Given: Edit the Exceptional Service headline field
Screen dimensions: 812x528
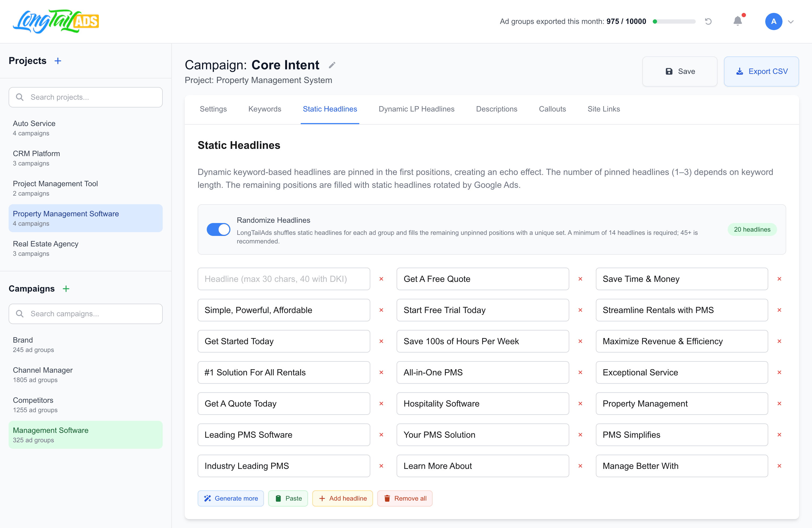Looking at the screenshot, I should (x=682, y=372).
